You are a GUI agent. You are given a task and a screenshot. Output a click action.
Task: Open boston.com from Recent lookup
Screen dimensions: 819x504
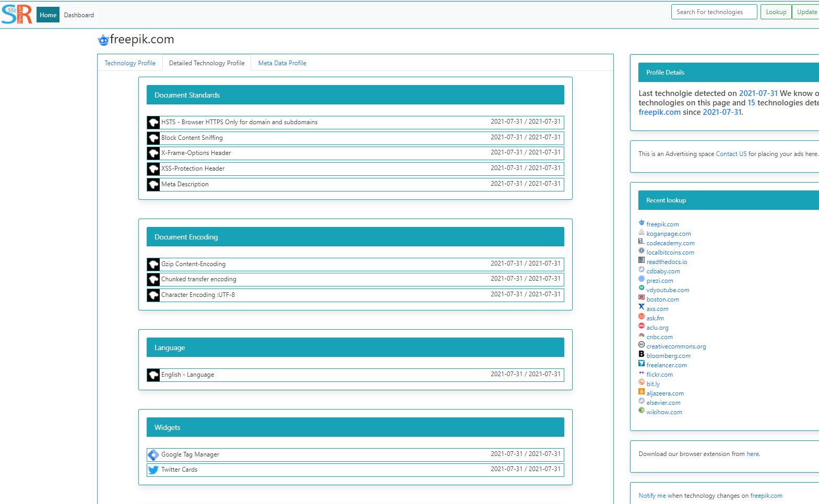(x=662, y=299)
